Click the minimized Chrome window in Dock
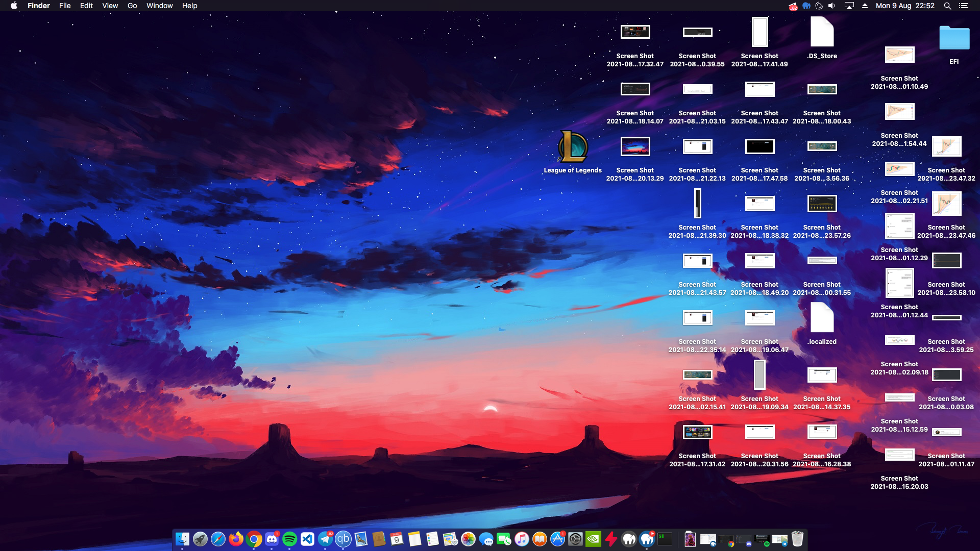 pyautogui.click(x=726, y=539)
